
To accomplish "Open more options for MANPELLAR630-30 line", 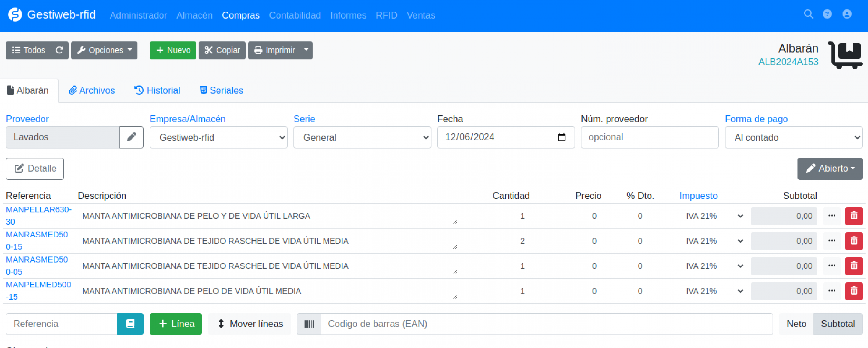I will [x=832, y=216].
